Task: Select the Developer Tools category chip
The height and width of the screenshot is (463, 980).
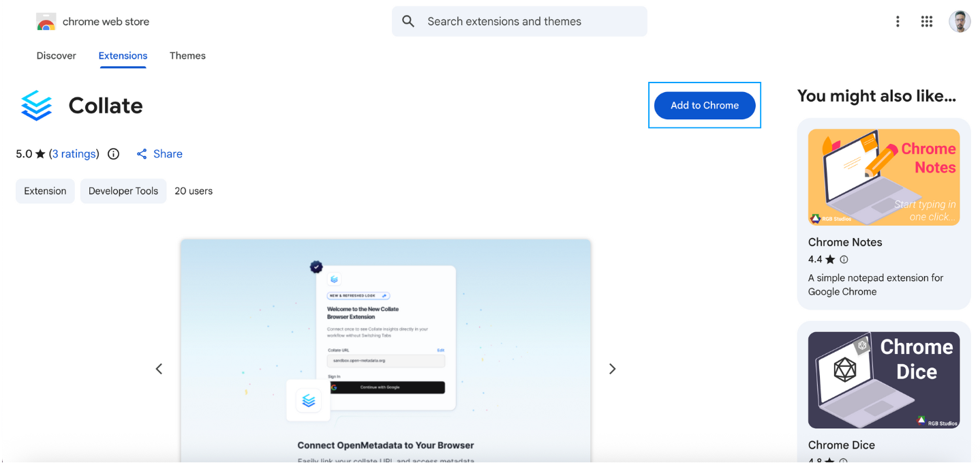Action: [123, 191]
